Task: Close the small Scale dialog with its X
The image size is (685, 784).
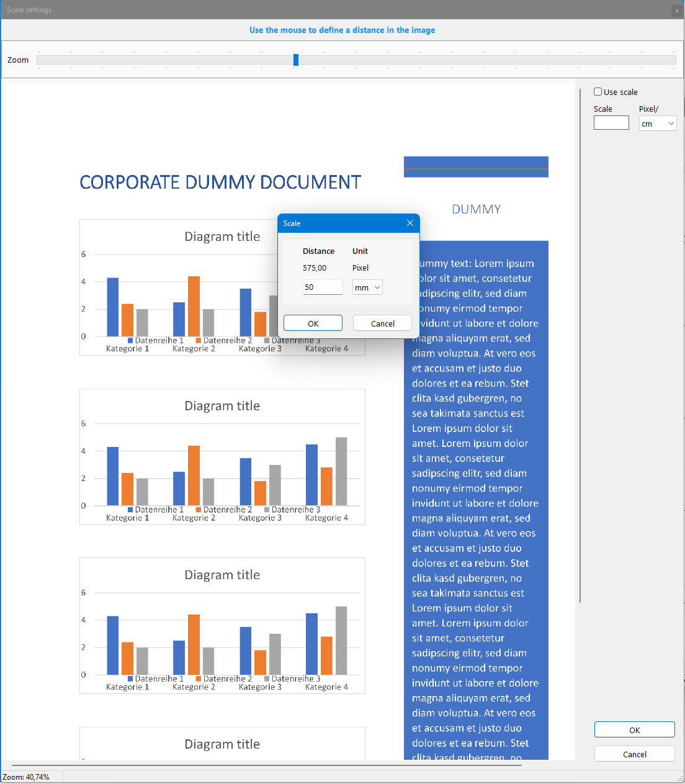Action: (x=410, y=223)
